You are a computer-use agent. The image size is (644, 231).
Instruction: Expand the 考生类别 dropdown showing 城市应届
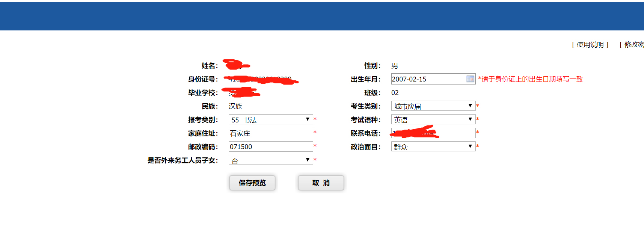[x=433, y=106]
